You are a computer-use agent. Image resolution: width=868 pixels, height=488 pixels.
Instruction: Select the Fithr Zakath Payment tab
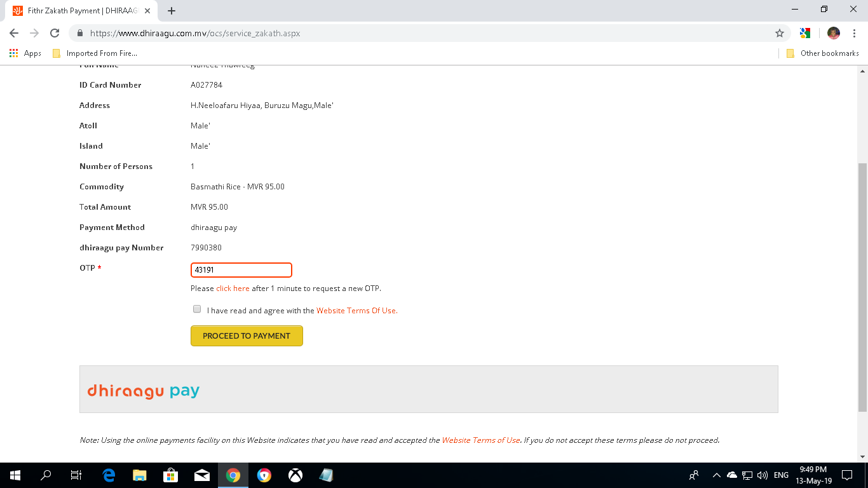(81, 11)
